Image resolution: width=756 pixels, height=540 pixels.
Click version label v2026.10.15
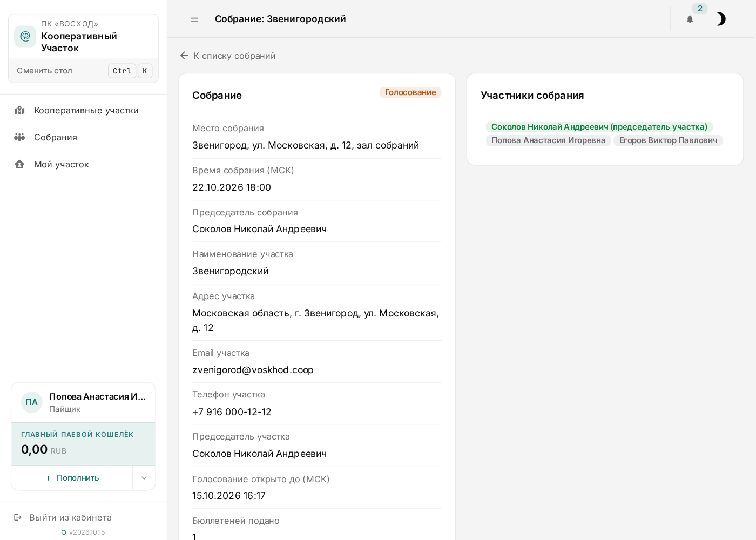pos(87,532)
